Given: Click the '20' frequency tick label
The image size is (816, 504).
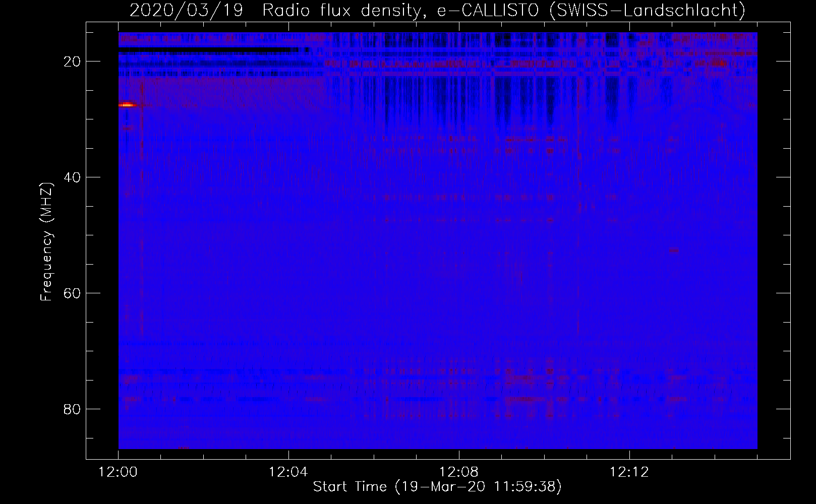Looking at the screenshot, I should click(x=72, y=61).
